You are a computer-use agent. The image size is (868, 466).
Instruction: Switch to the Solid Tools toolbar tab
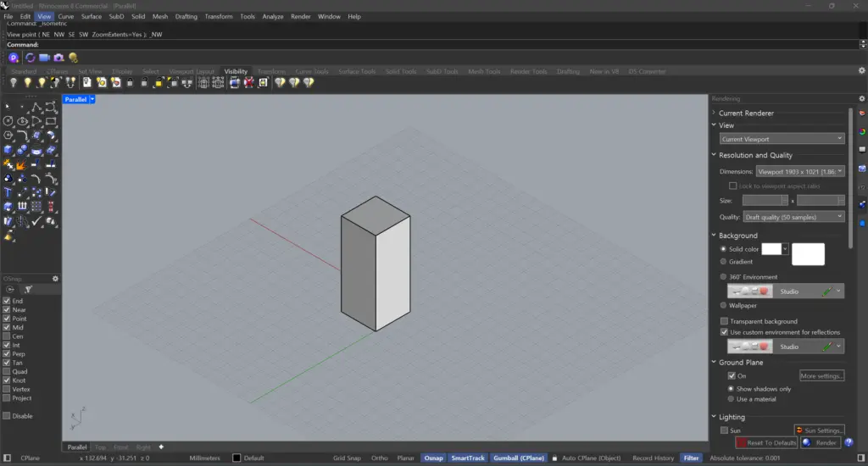click(401, 71)
